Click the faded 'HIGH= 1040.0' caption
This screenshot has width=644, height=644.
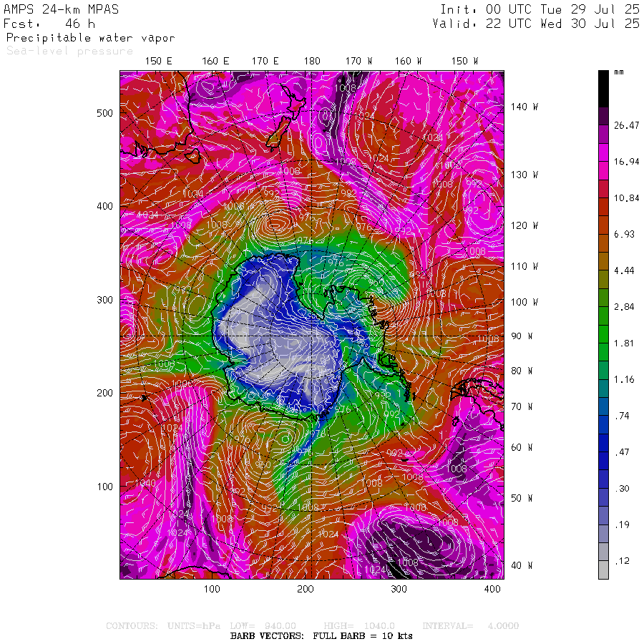click(x=359, y=626)
